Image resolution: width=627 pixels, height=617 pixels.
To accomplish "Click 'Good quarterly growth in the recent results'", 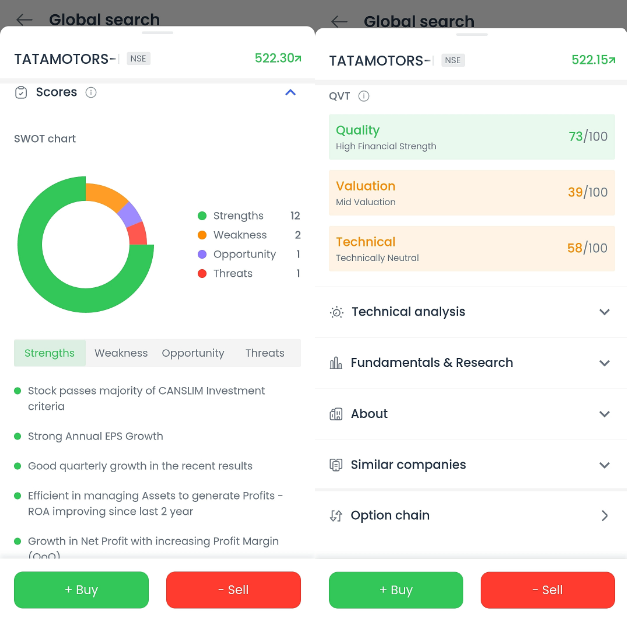I will click(140, 466).
